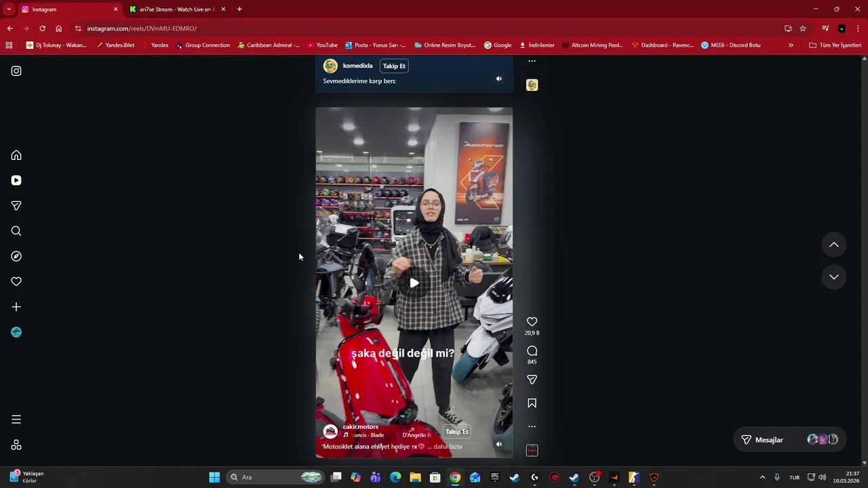This screenshot has width=868, height=488.
Task: Share the cakir.motors reel
Action: tap(532, 380)
